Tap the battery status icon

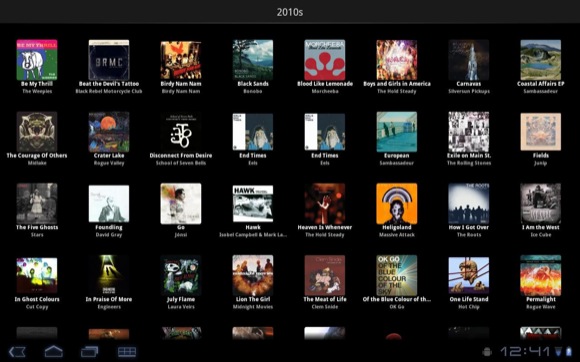pos(569,351)
